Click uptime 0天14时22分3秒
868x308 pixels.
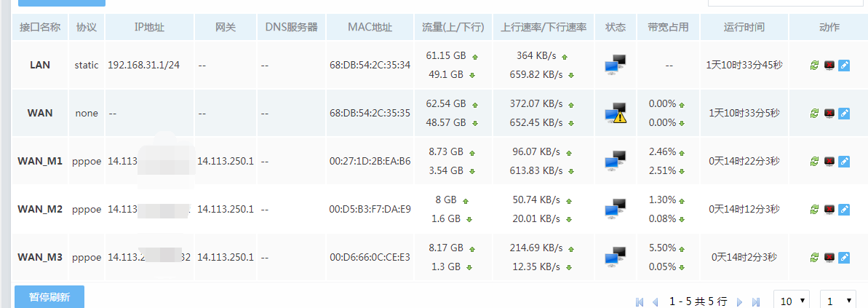pyautogui.click(x=744, y=161)
